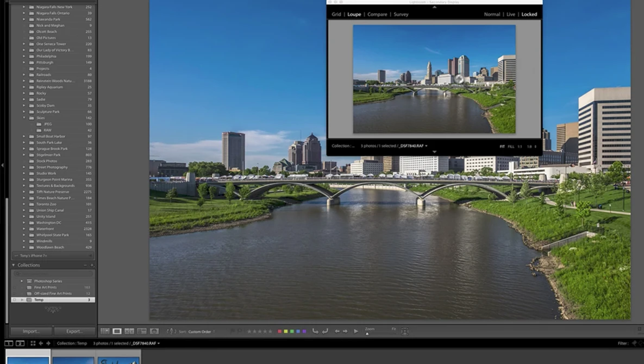
Task: Switch secondary window to Grid tab
Action: tap(336, 14)
